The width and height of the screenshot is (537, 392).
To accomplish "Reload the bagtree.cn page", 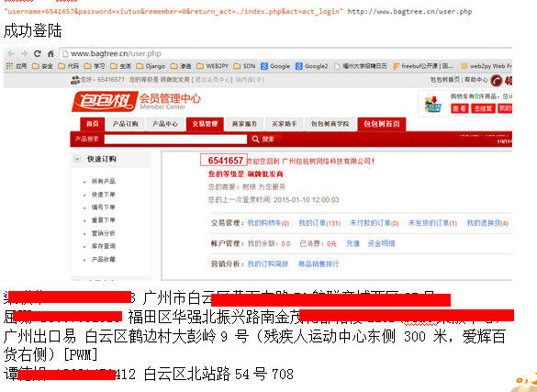I will coord(38,54).
